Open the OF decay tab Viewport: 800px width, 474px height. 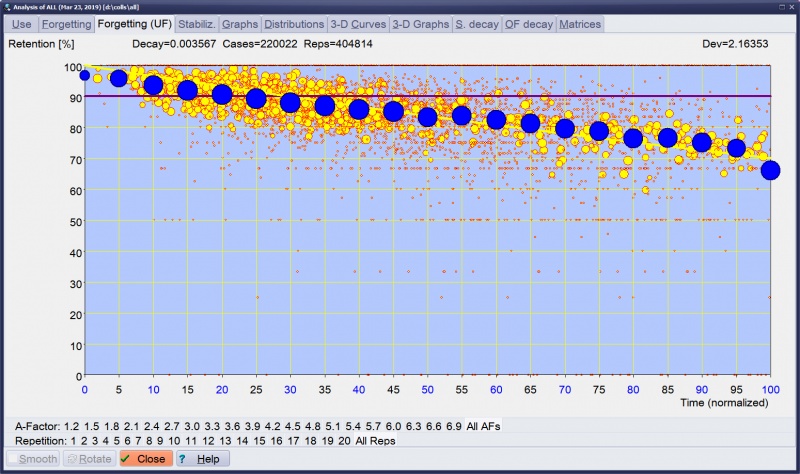tap(529, 24)
